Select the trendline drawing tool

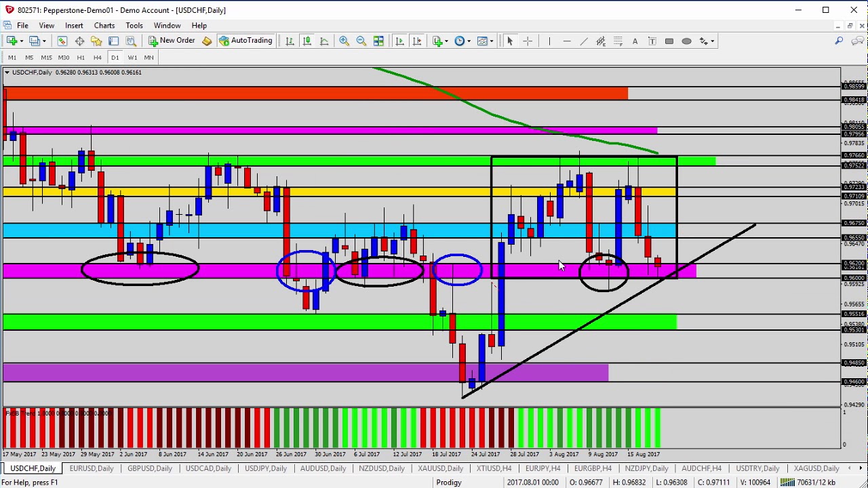point(584,41)
